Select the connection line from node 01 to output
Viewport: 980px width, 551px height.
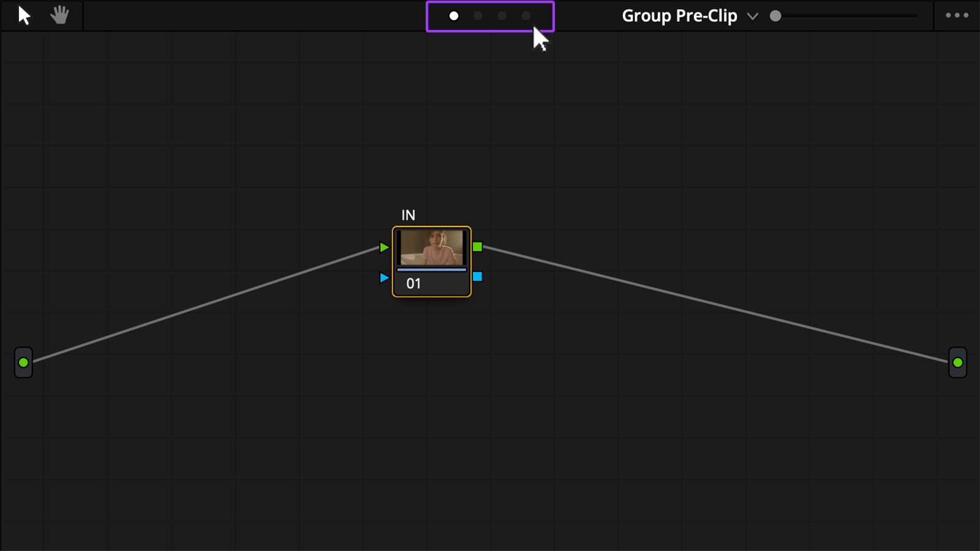point(717,304)
